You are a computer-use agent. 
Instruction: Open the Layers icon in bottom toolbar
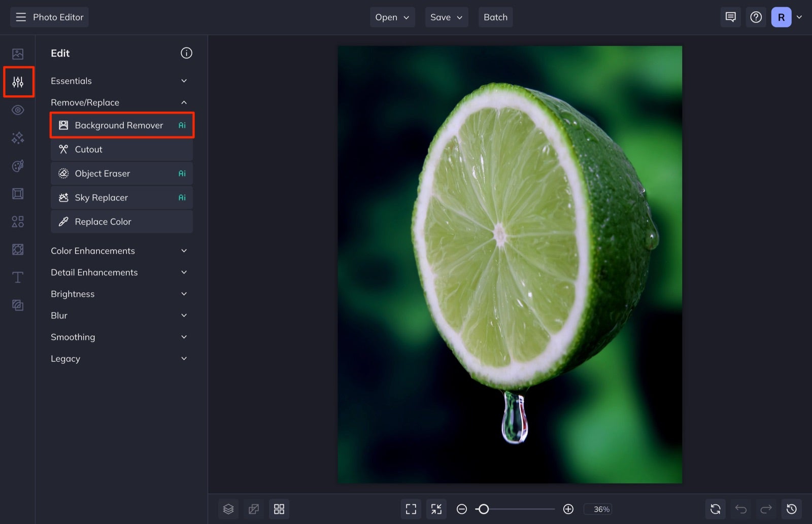pyautogui.click(x=228, y=509)
